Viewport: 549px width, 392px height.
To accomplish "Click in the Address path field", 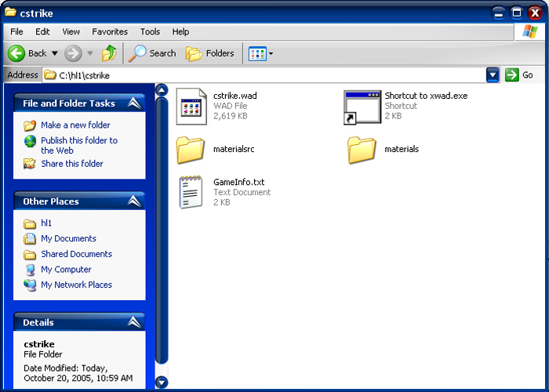I will point(267,75).
